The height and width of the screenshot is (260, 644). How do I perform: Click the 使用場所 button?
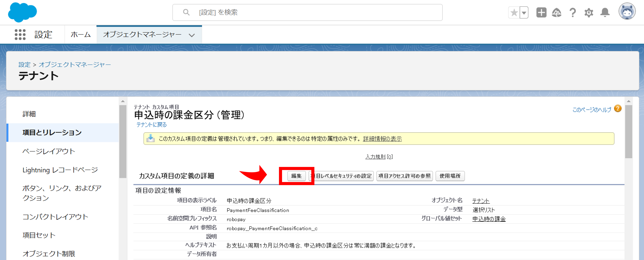click(450, 176)
